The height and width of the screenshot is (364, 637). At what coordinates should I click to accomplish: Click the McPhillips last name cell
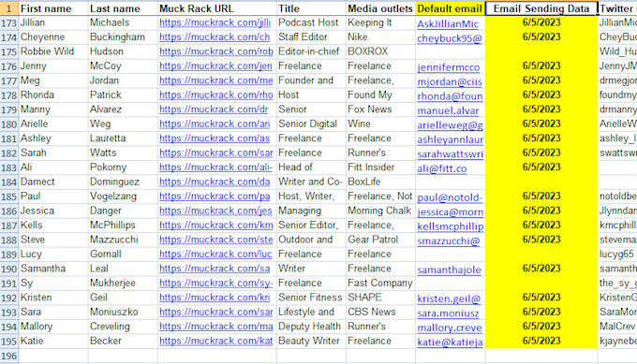123,226
